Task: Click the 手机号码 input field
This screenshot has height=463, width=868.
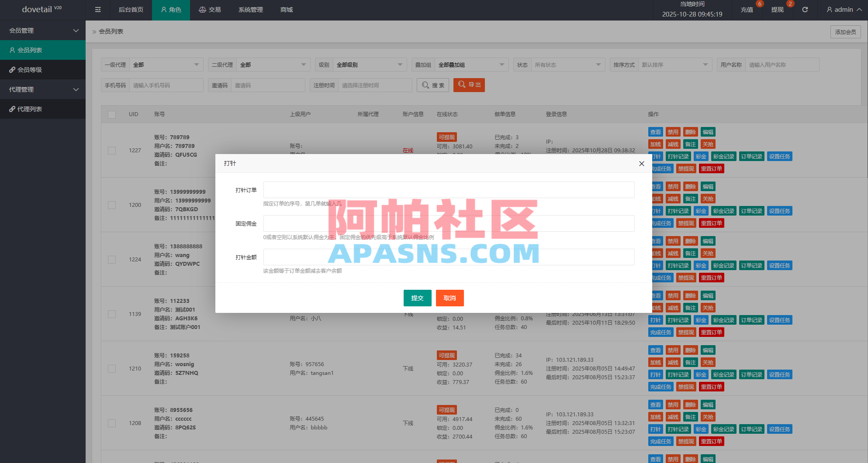Action: pyautogui.click(x=166, y=85)
